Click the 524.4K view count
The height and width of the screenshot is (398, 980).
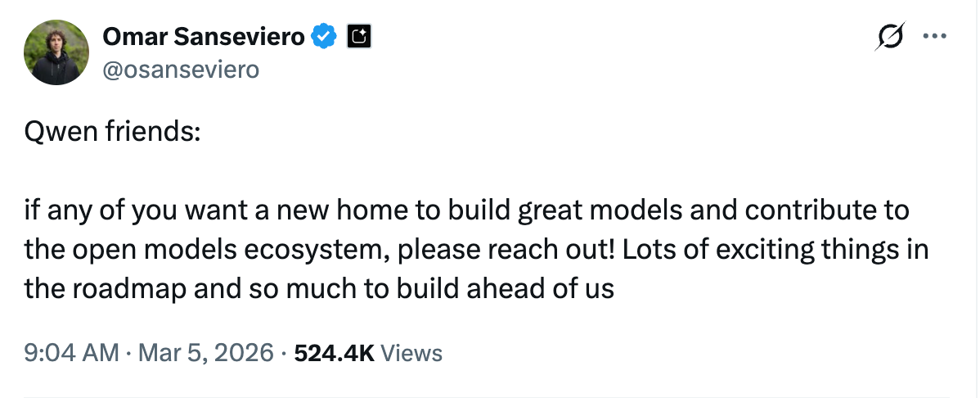click(x=334, y=353)
